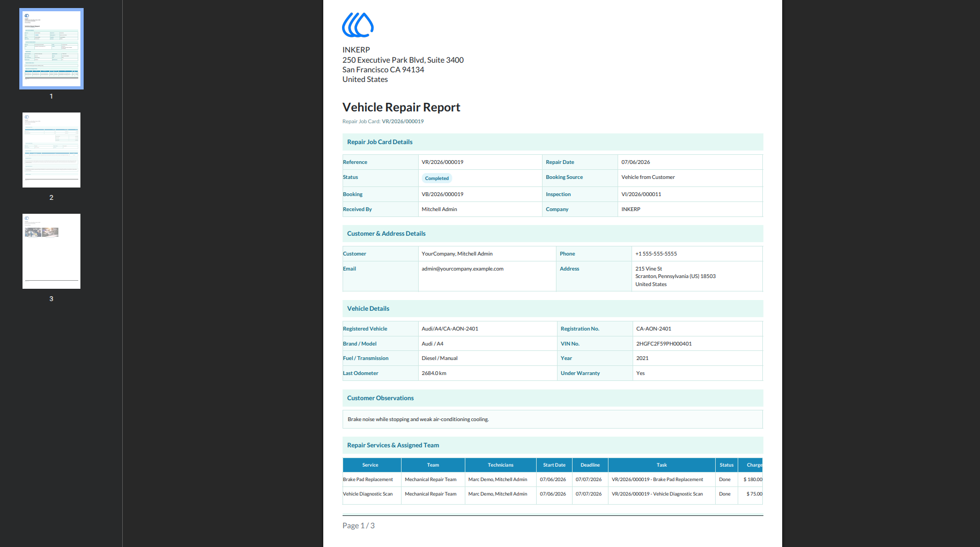Jump to page 3 thumbnail
Screen dimensions: 980x547
51,251
